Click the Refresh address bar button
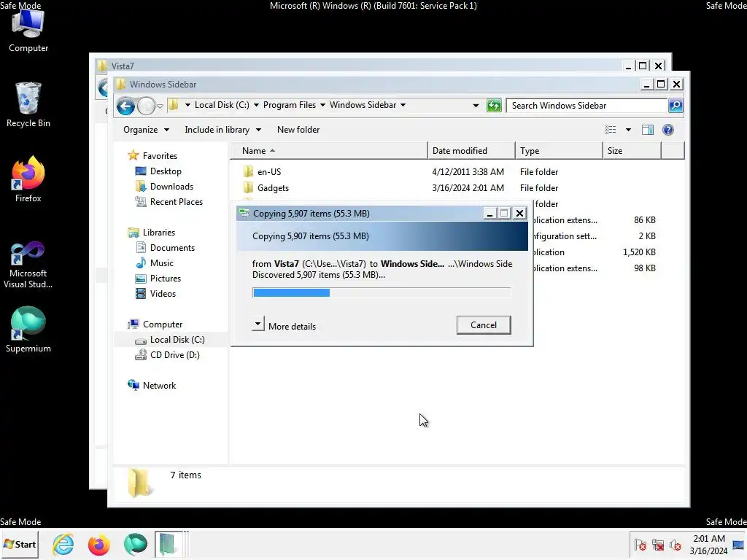The width and height of the screenshot is (747, 560). coord(494,105)
